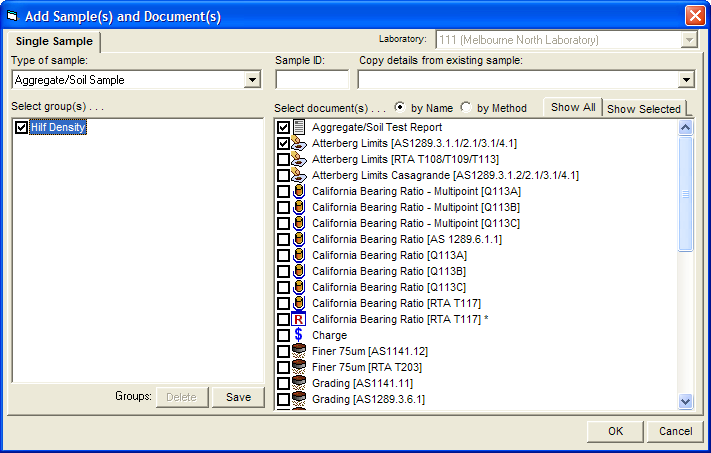
Task: Click the Groups Delete button
Action: (181, 397)
